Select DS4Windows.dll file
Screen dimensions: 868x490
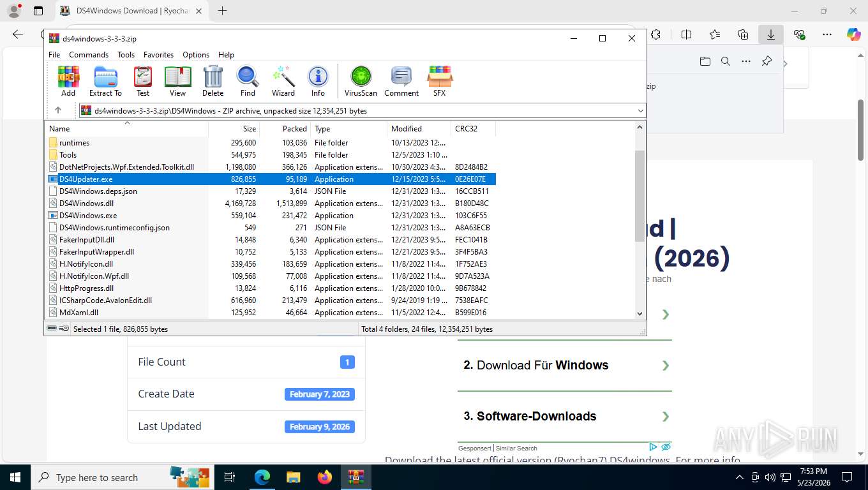pos(271,204)
